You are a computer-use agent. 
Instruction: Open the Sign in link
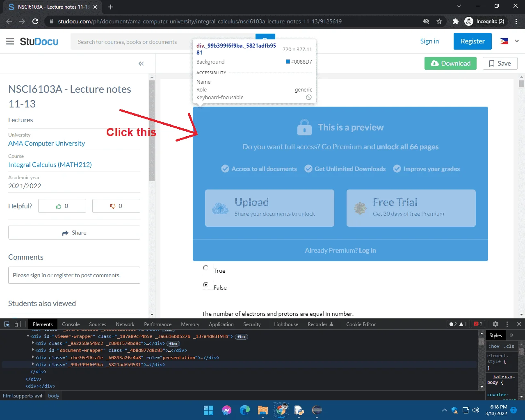click(429, 41)
